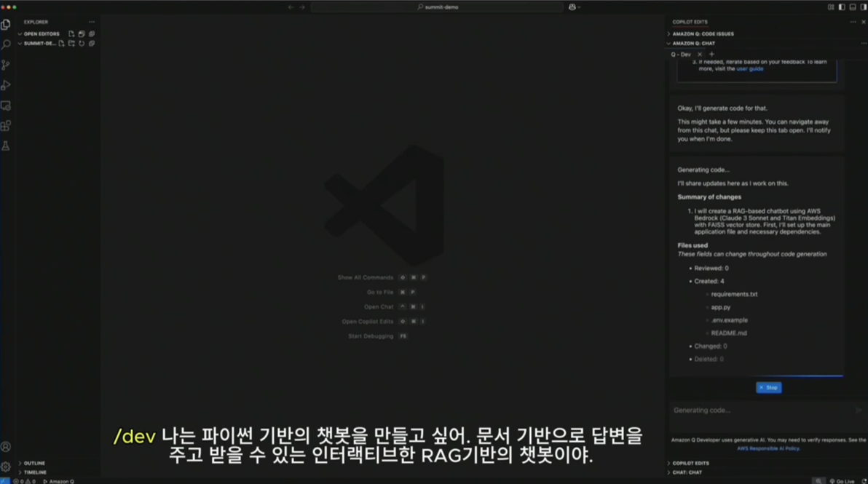Open a new Amazon Q chat tab
Image resolution: width=868 pixels, height=484 pixels.
point(712,54)
